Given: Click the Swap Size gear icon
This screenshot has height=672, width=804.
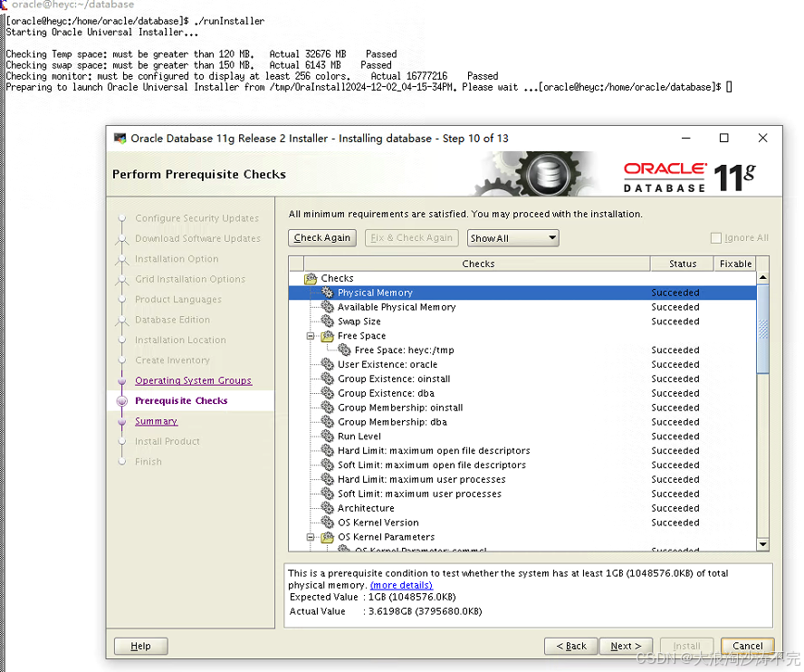Looking at the screenshot, I should click(x=327, y=322).
